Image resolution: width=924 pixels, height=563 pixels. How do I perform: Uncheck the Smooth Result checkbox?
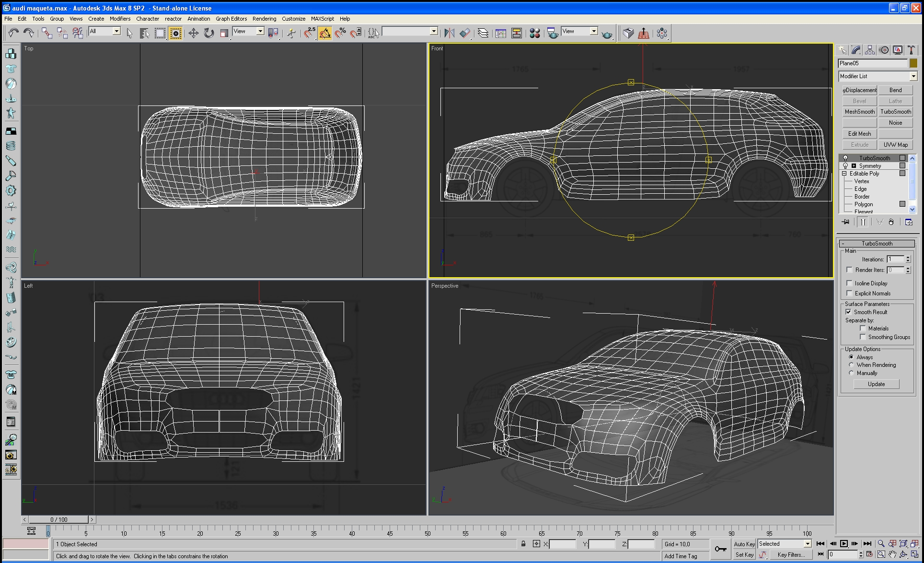coord(849,312)
